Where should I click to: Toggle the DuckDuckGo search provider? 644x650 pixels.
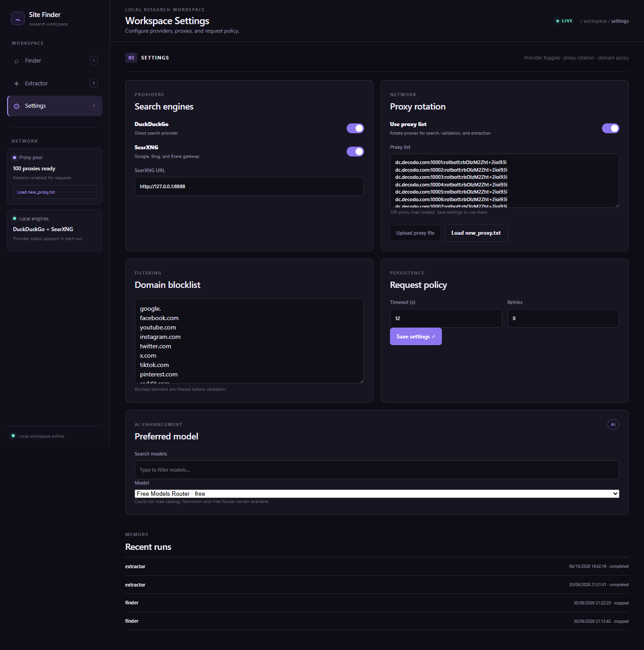tap(355, 128)
